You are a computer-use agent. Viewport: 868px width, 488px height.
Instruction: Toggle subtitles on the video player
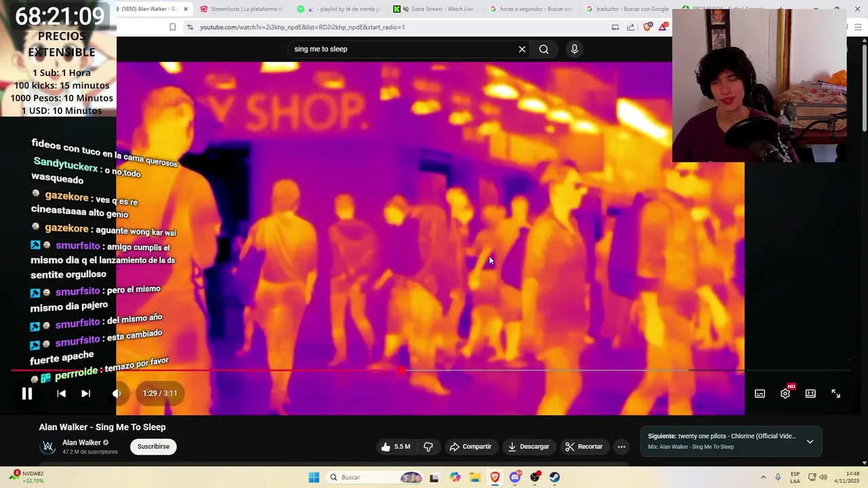click(x=760, y=394)
